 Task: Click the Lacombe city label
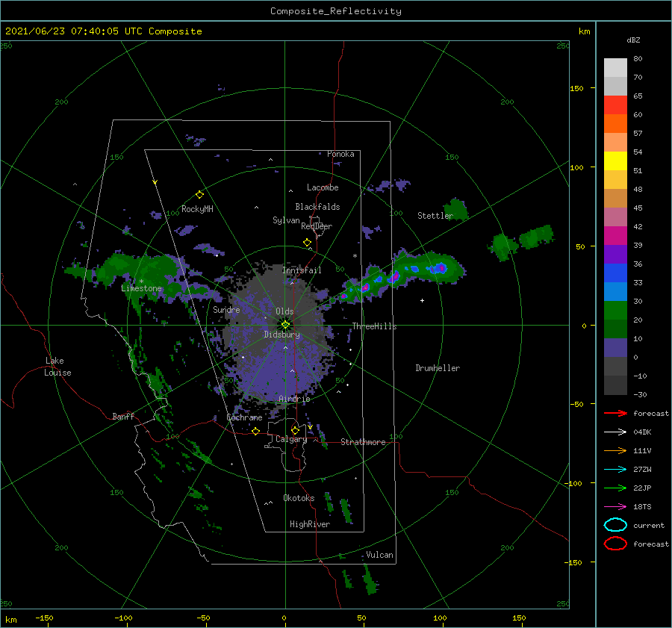tap(323, 187)
